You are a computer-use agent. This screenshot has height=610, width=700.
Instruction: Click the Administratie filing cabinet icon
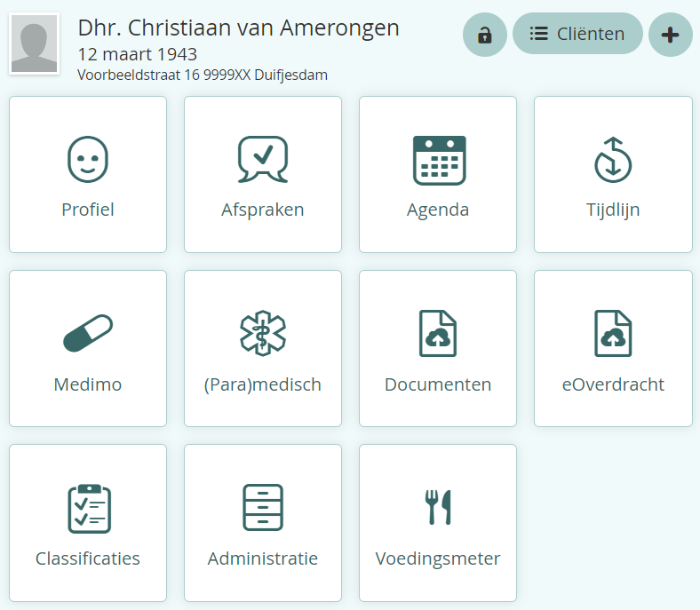click(262, 508)
